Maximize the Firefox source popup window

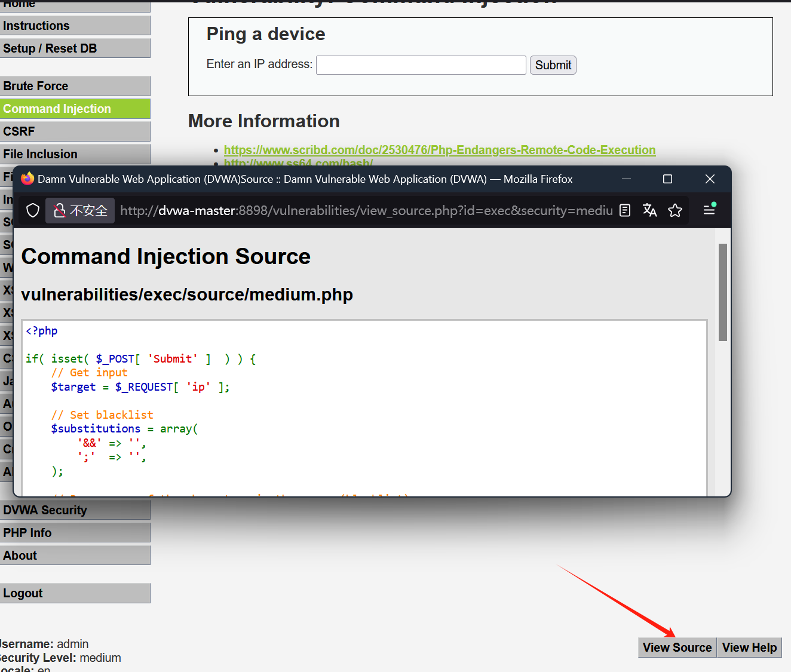tap(667, 179)
